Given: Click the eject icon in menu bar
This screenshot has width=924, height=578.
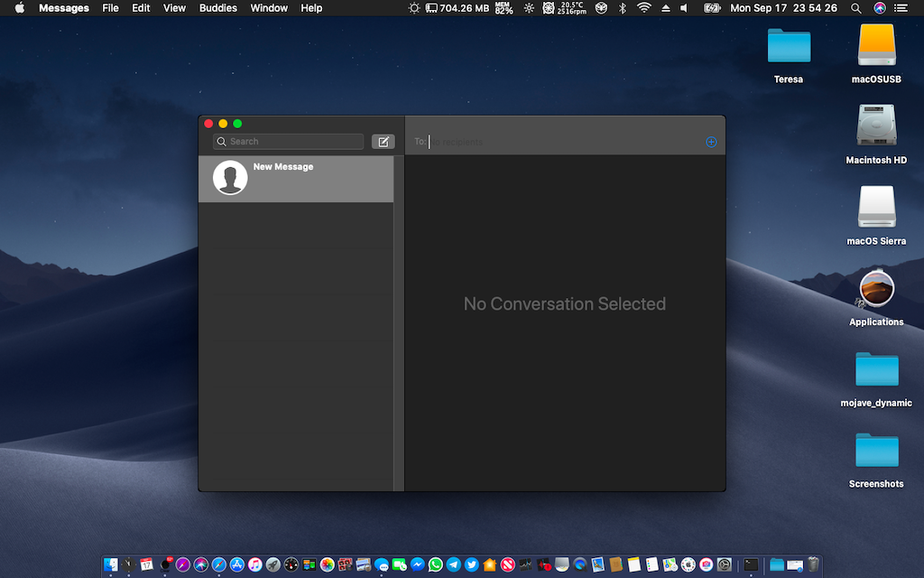Looking at the screenshot, I should pos(666,7).
